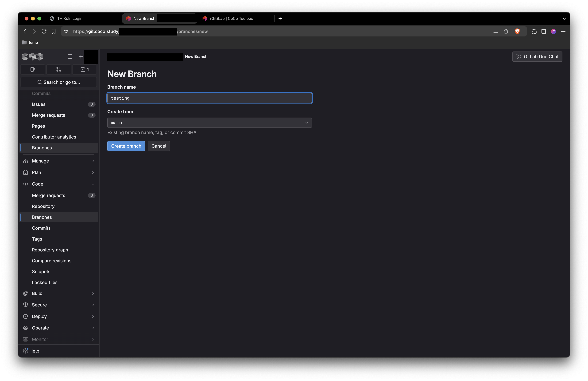Open Repository under Code

click(x=58, y=206)
